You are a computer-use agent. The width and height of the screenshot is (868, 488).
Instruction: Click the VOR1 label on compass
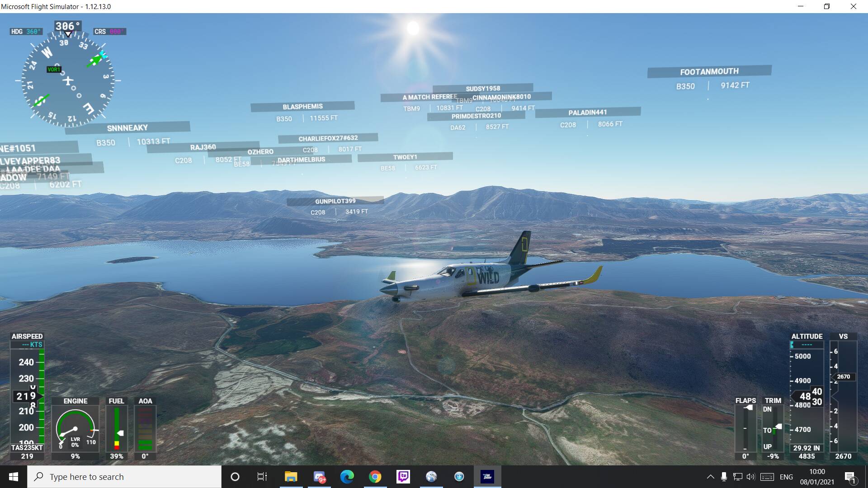point(53,69)
